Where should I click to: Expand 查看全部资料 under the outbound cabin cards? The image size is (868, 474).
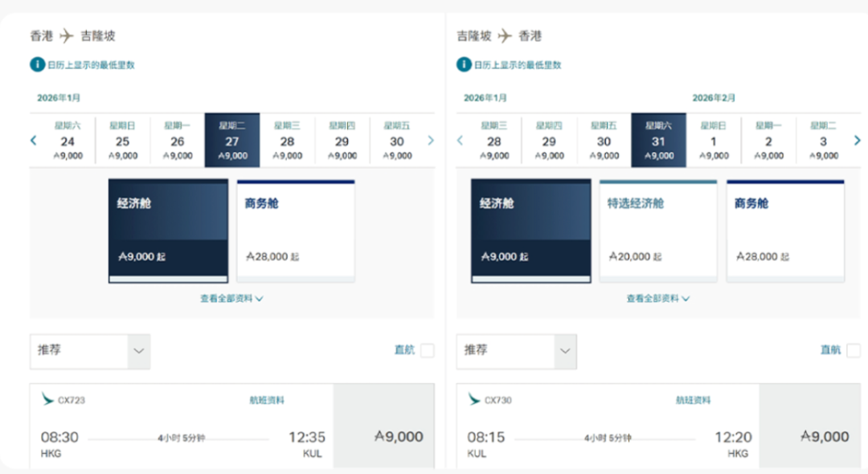[231, 299]
